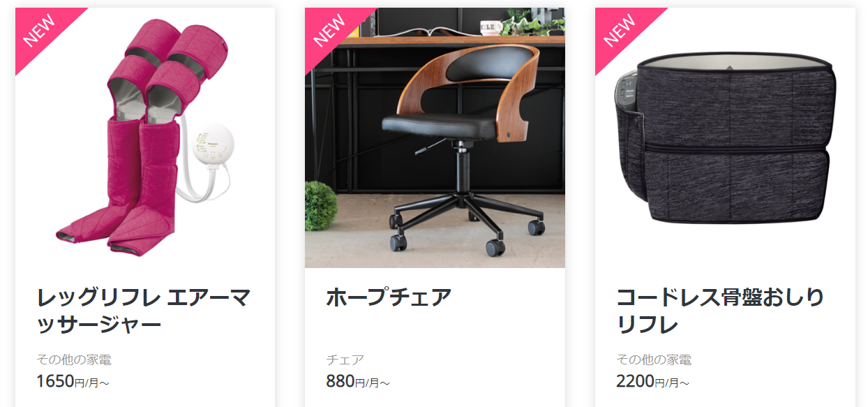Click the 1650円/月〜 price
868x407 pixels.
[x=73, y=381]
